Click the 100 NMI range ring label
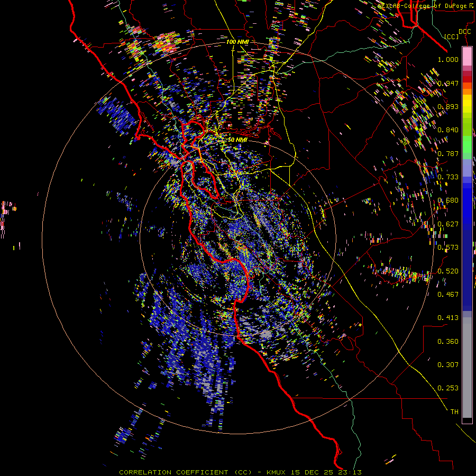Viewport: 476px width, 476px height. pos(237,42)
